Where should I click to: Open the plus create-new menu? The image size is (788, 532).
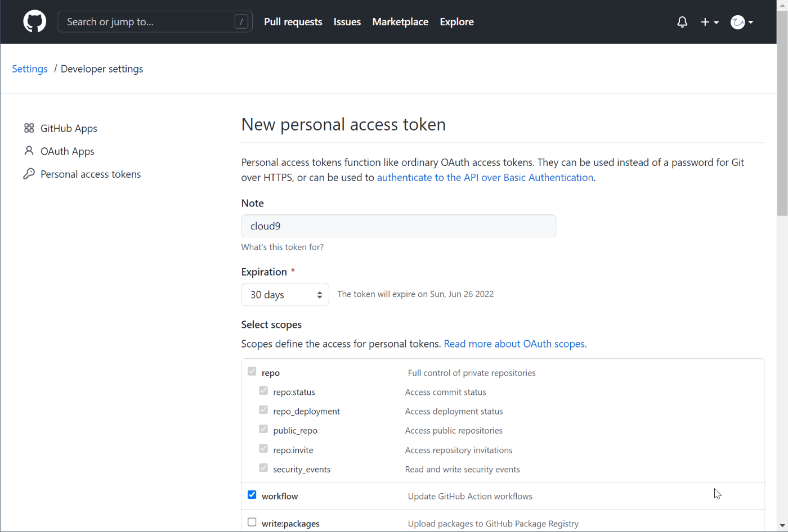710,22
